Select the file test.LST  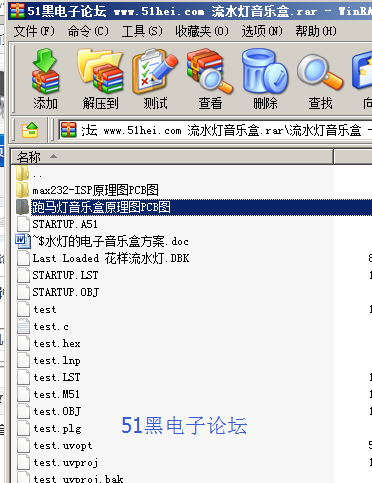click(48, 377)
